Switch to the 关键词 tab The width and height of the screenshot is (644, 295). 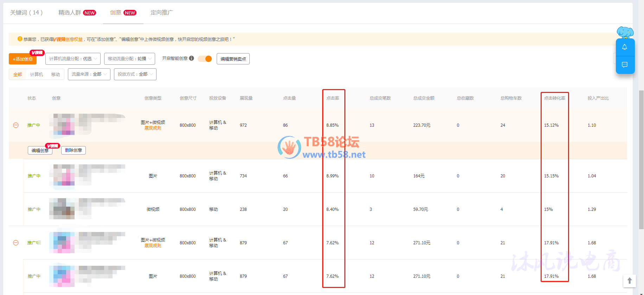(26, 13)
